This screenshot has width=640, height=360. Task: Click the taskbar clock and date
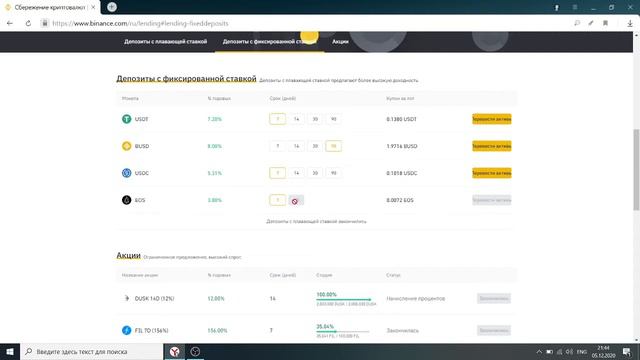pos(603,352)
